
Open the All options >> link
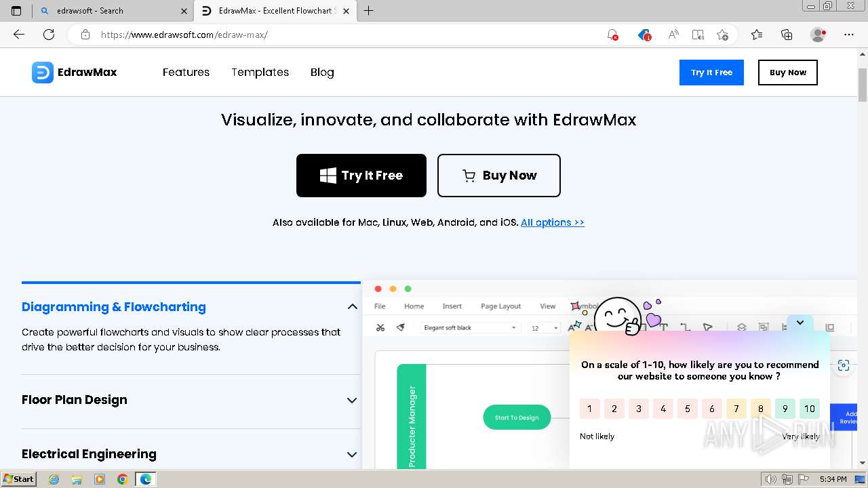(553, 222)
